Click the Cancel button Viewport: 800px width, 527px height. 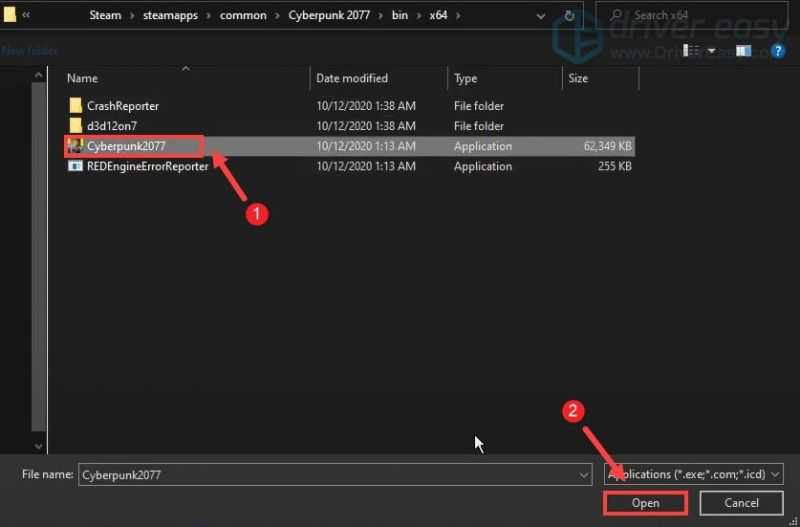click(x=741, y=503)
